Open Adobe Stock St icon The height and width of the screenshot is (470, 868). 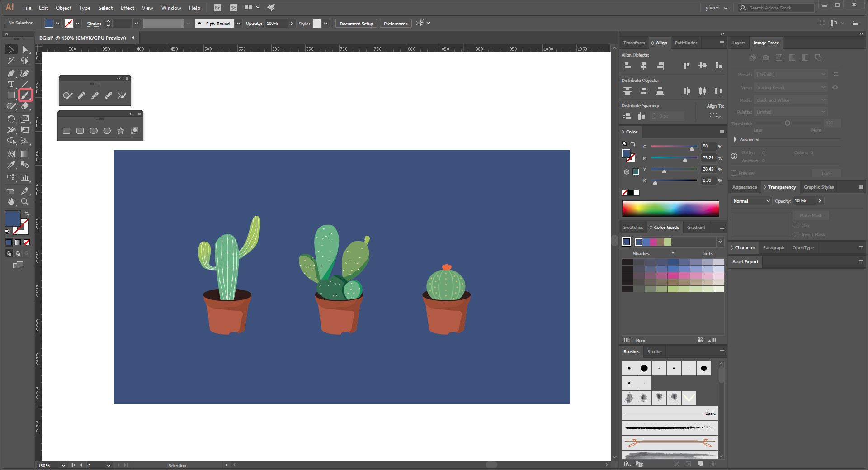[x=233, y=8]
